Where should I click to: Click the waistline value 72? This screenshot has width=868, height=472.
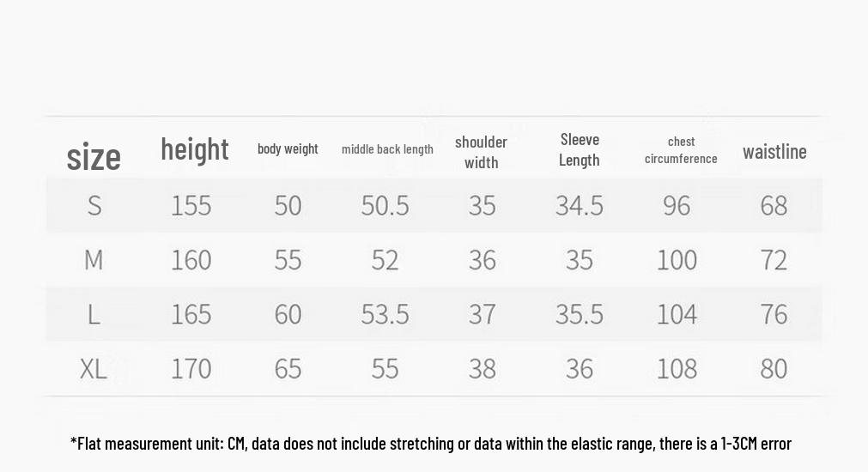click(x=774, y=260)
